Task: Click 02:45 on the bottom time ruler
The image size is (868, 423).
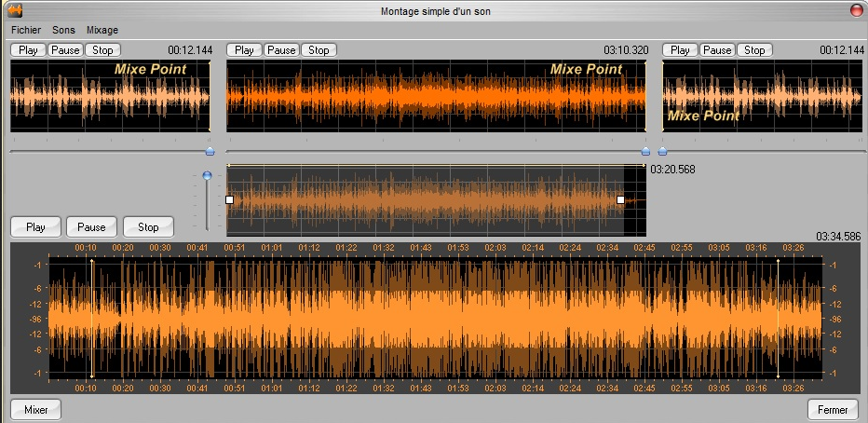Action: pyautogui.click(x=644, y=389)
